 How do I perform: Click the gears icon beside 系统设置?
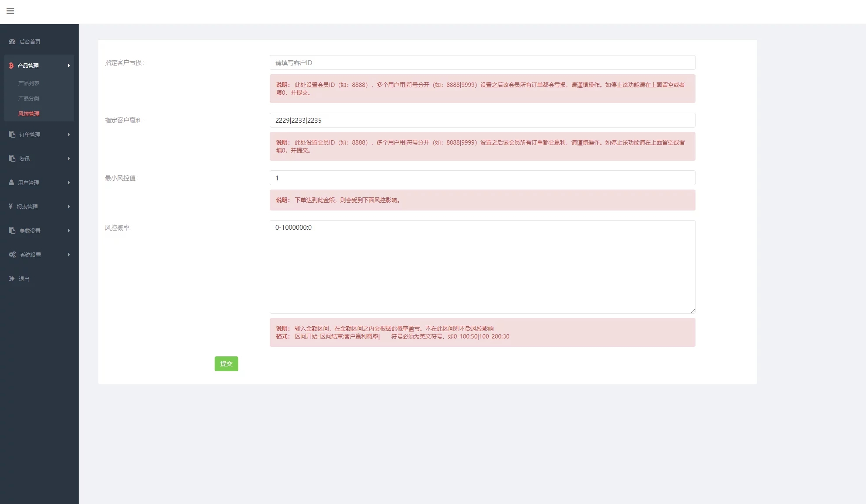(x=12, y=255)
